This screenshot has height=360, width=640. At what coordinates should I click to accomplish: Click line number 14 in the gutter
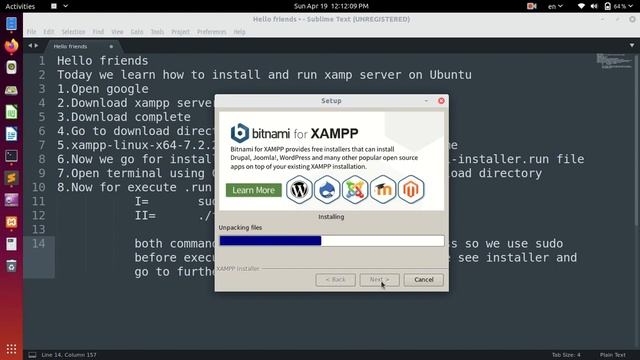point(39,244)
